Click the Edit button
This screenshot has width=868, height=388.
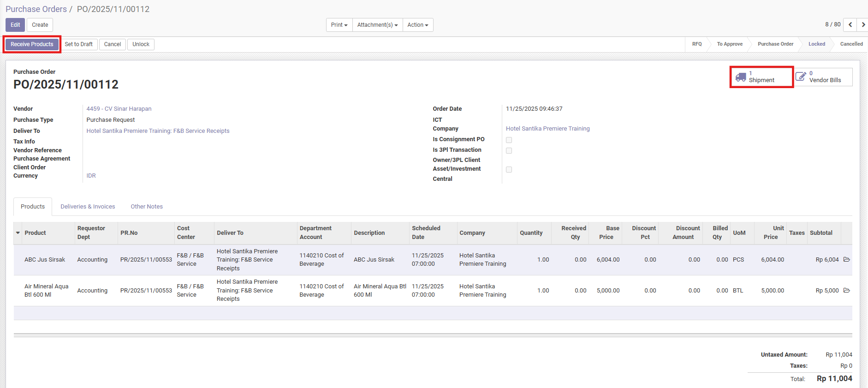pos(15,25)
